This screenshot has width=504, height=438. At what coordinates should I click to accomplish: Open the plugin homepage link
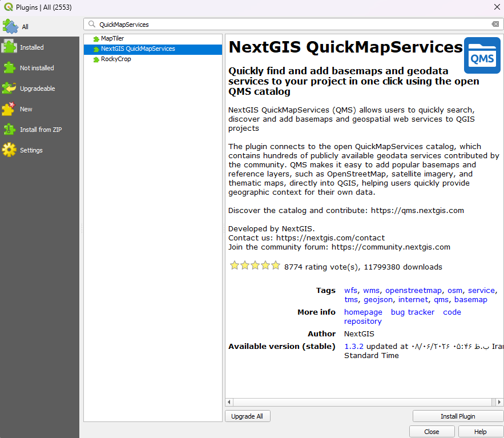(363, 312)
